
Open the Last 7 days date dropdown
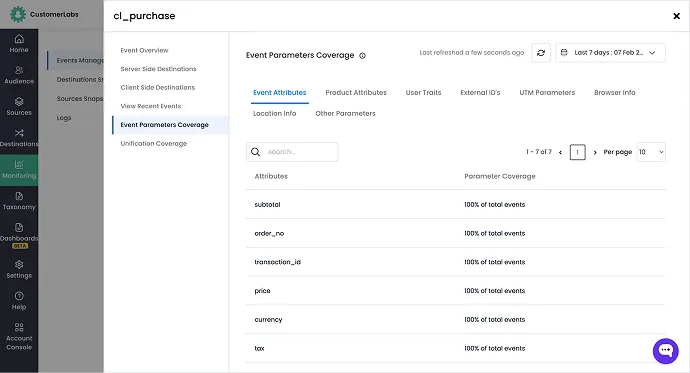610,53
